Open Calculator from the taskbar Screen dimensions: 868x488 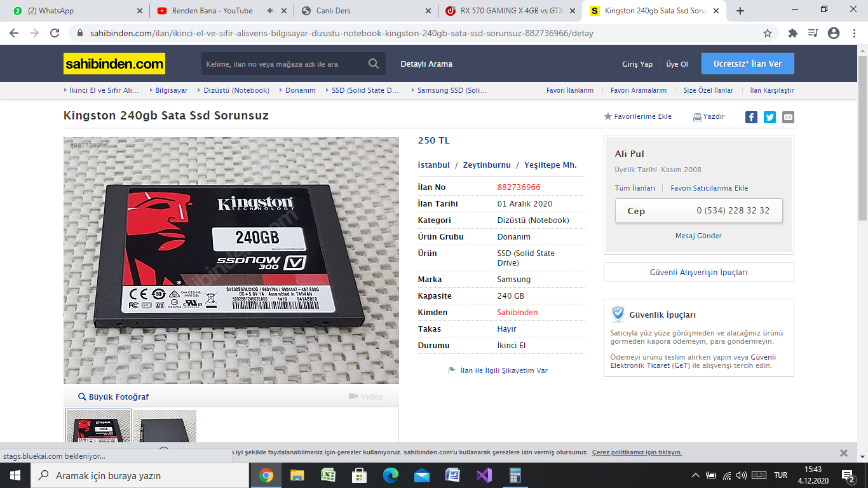[515, 475]
